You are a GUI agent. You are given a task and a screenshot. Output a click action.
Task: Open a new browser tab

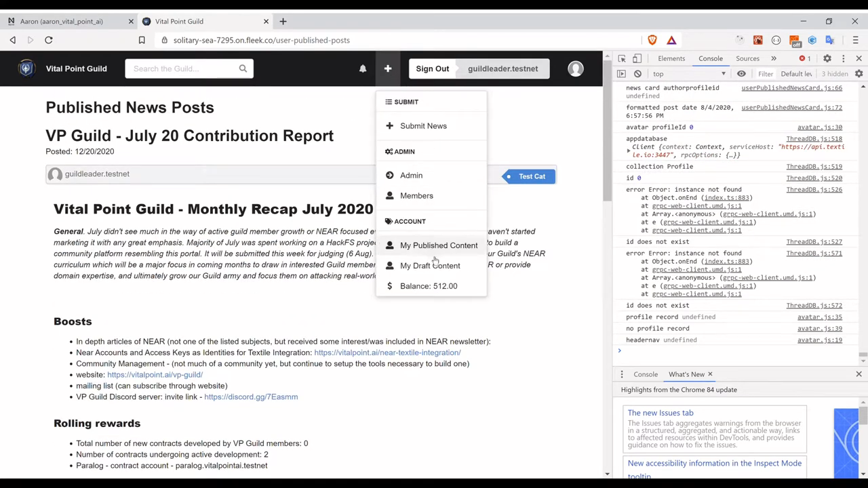click(x=283, y=21)
